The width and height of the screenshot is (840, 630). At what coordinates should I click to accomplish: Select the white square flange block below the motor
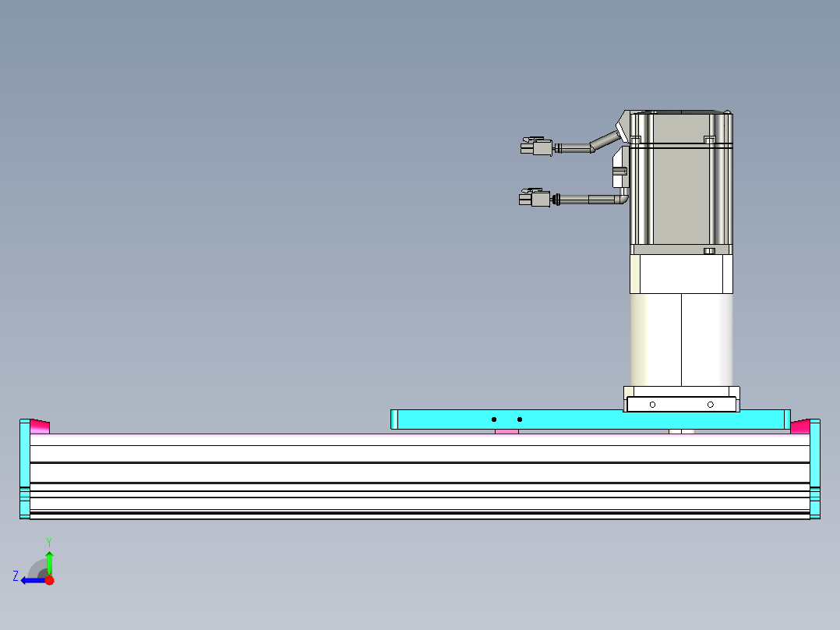click(681, 274)
